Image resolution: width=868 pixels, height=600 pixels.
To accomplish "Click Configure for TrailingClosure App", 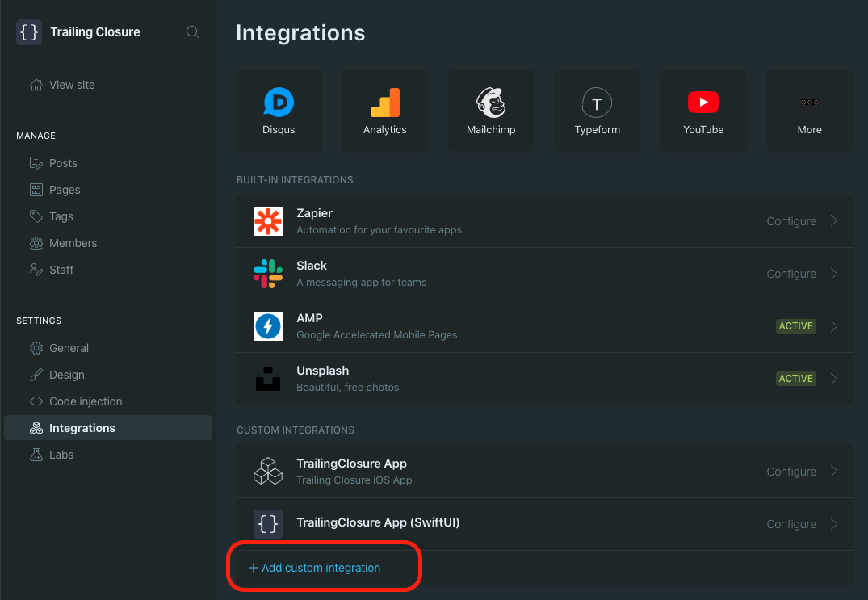I will point(791,472).
